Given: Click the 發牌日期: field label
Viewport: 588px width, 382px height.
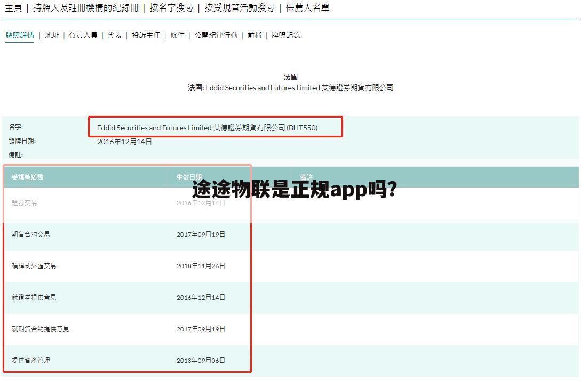Looking at the screenshot, I should pyautogui.click(x=22, y=141).
